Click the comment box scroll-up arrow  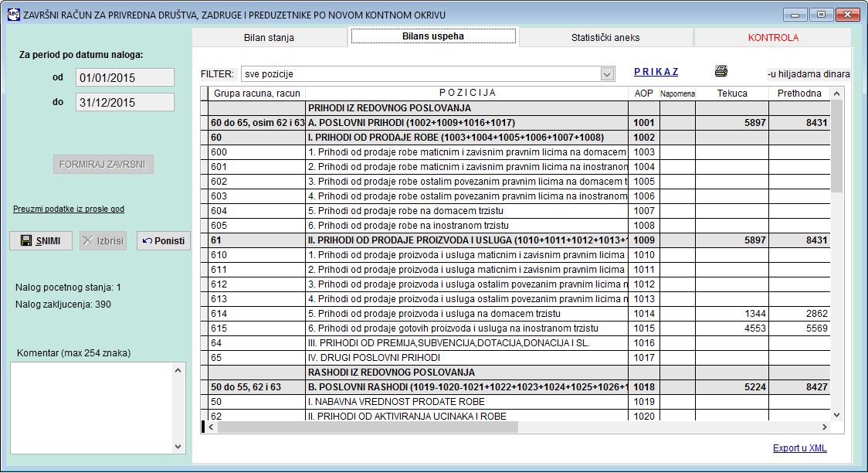(178, 370)
